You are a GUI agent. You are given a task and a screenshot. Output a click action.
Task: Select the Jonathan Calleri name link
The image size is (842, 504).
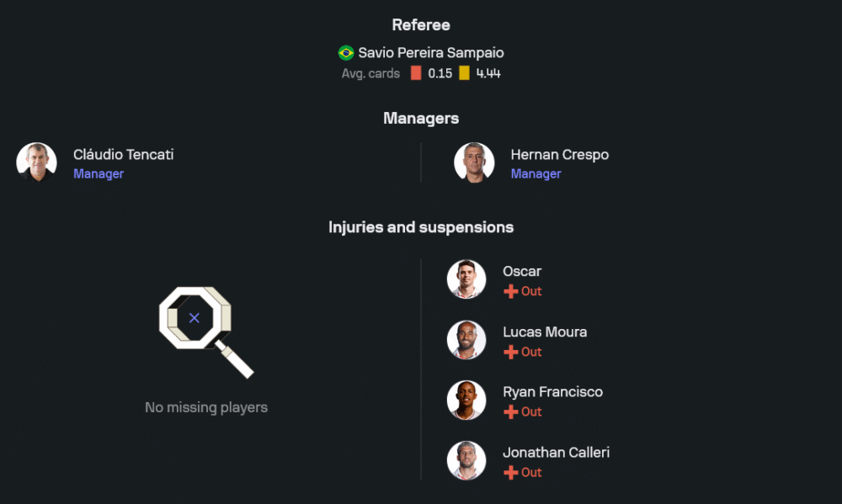tap(556, 453)
